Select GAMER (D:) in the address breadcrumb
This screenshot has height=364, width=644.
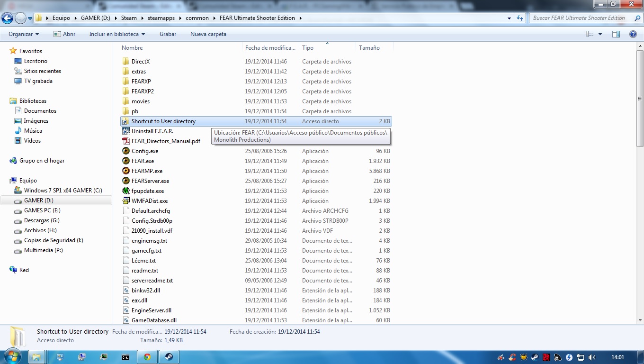click(x=96, y=18)
